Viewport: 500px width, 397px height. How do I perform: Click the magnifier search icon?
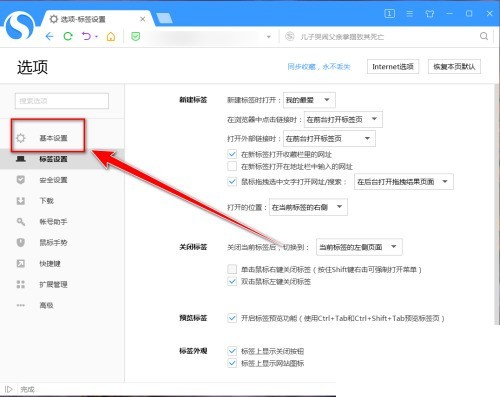point(484,36)
